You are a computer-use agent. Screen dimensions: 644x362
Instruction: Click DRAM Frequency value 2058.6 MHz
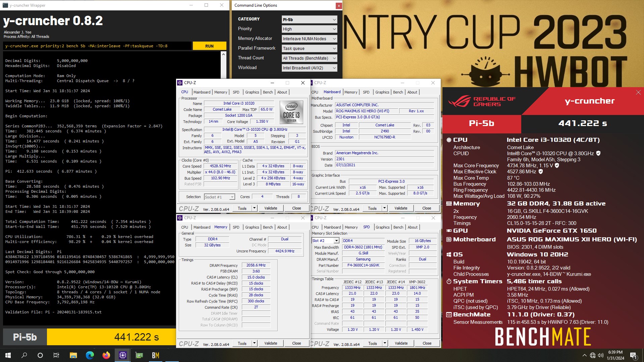[256, 265]
